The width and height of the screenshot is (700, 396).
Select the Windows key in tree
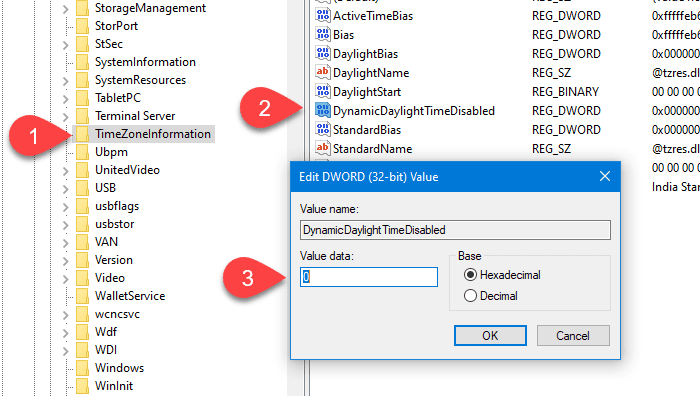point(119,368)
